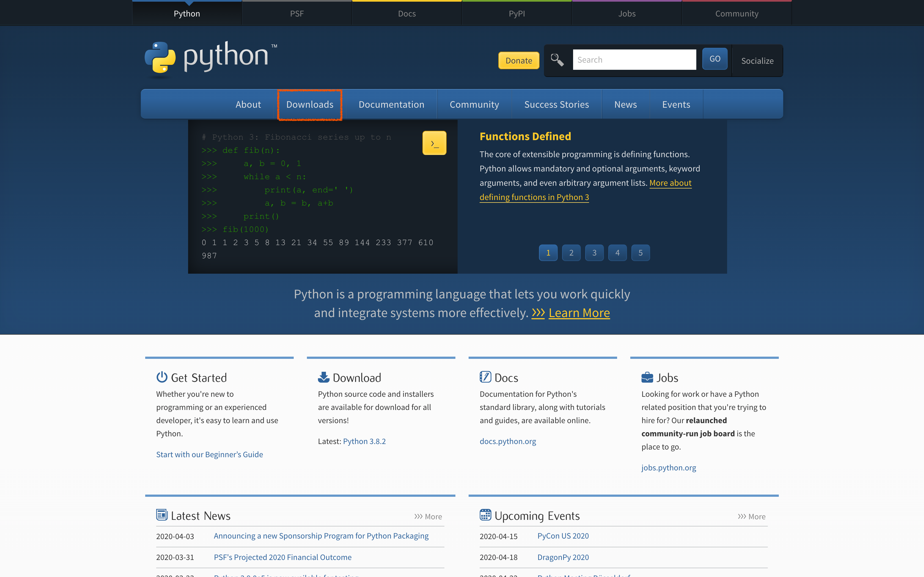Viewport: 924px width, 577px height.
Task: Launch the interactive shell yellow button
Action: (434, 143)
